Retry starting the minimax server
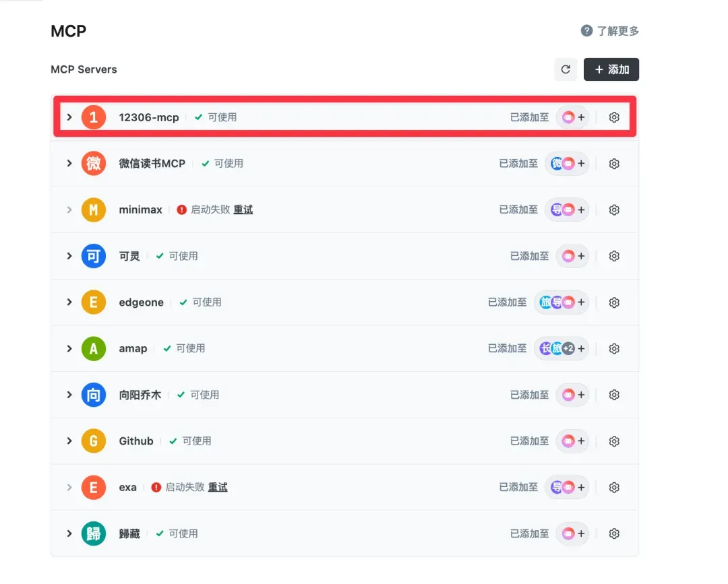The width and height of the screenshot is (728, 584). (x=243, y=209)
